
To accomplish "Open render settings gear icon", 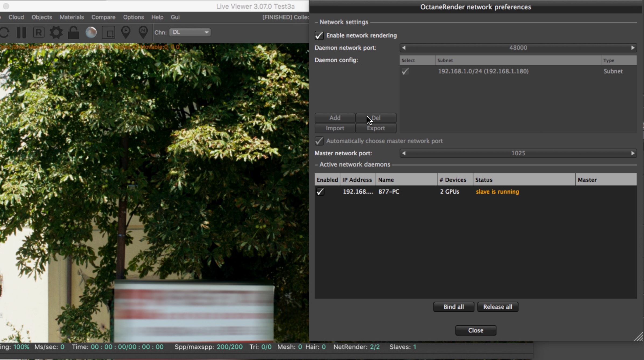I will 56,32.
